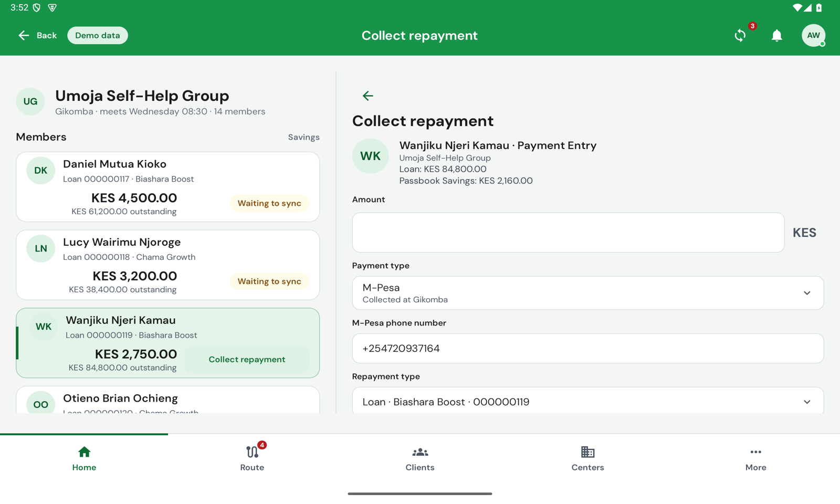
Task: Switch to the Clients tab
Action: [x=420, y=458]
